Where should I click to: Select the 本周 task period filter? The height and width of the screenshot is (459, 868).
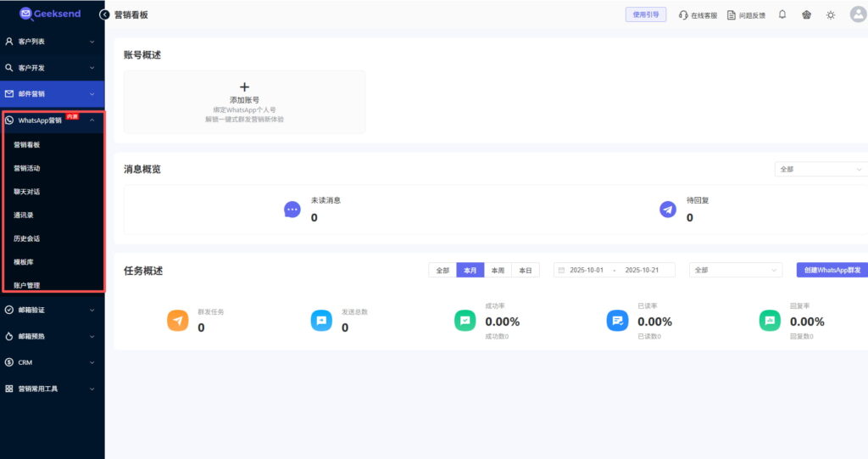498,270
